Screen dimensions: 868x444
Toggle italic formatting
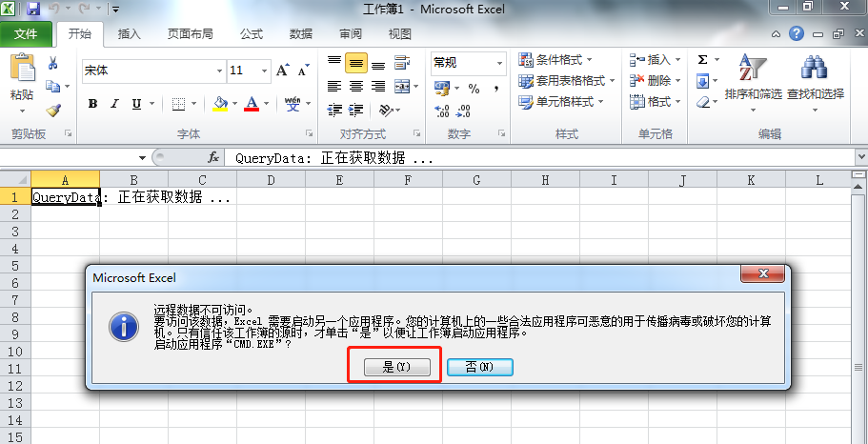coord(114,104)
